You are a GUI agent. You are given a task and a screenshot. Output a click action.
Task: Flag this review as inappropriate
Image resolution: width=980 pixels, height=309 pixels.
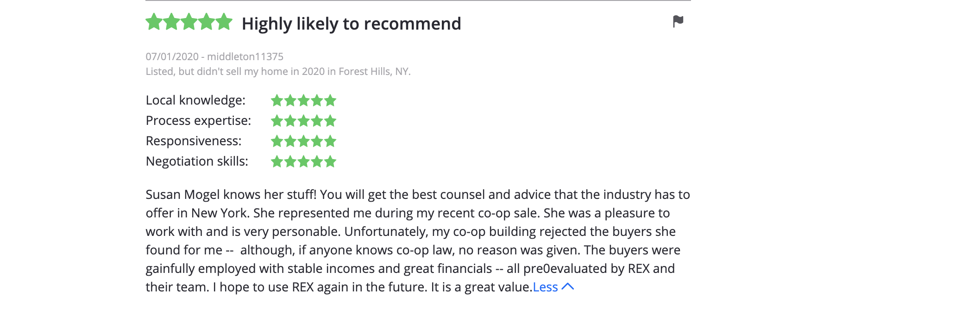(x=678, y=21)
